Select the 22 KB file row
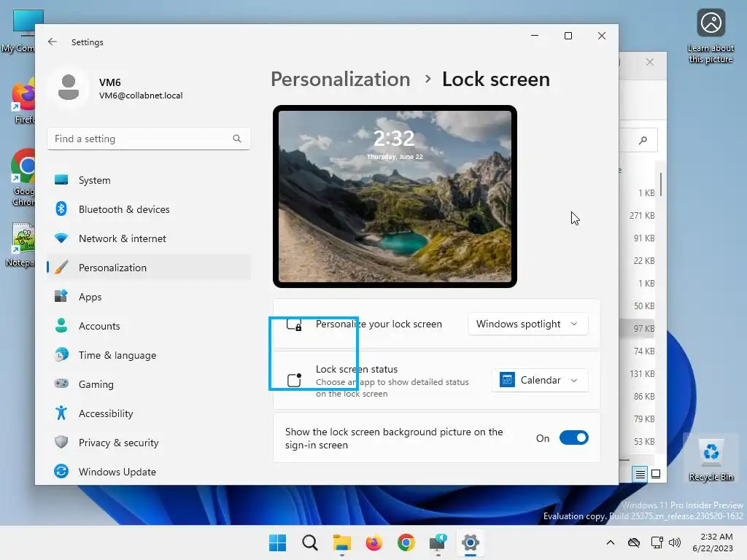 tap(638, 261)
